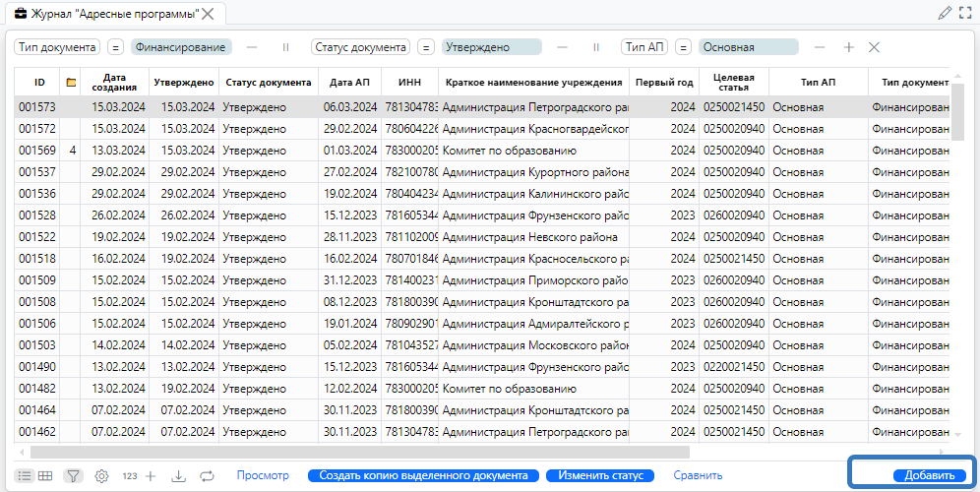The height and width of the screenshot is (492, 980).
Task: Switch to list view mode
Action: [x=24, y=475]
